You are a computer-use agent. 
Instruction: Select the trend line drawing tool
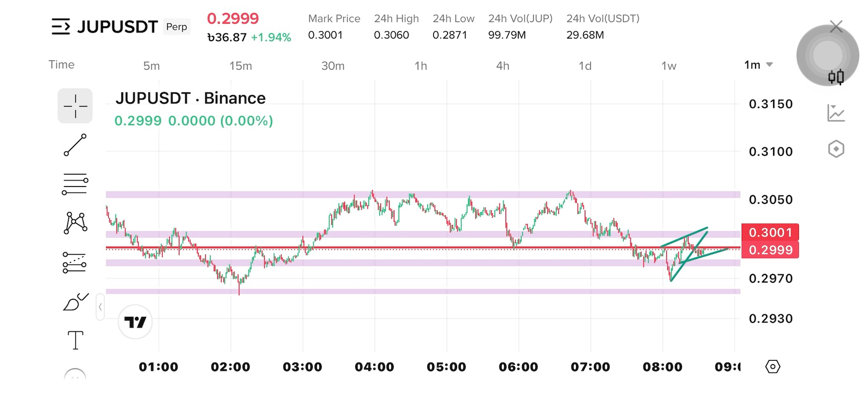pyautogui.click(x=75, y=145)
